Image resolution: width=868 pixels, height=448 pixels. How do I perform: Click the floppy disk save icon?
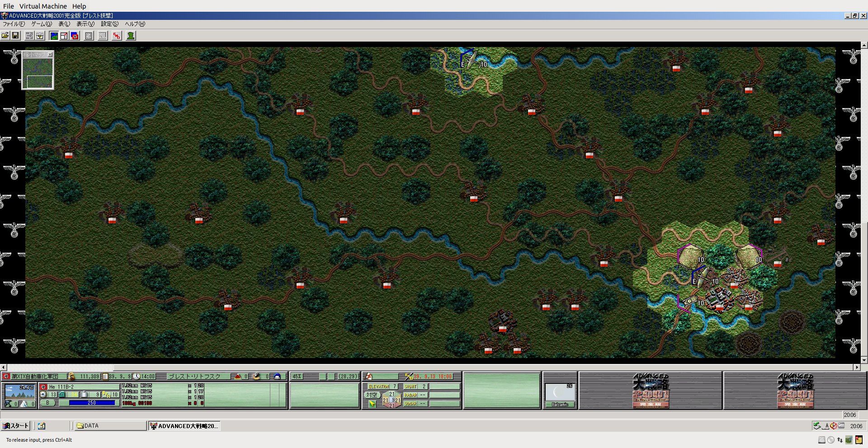point(15,36)
